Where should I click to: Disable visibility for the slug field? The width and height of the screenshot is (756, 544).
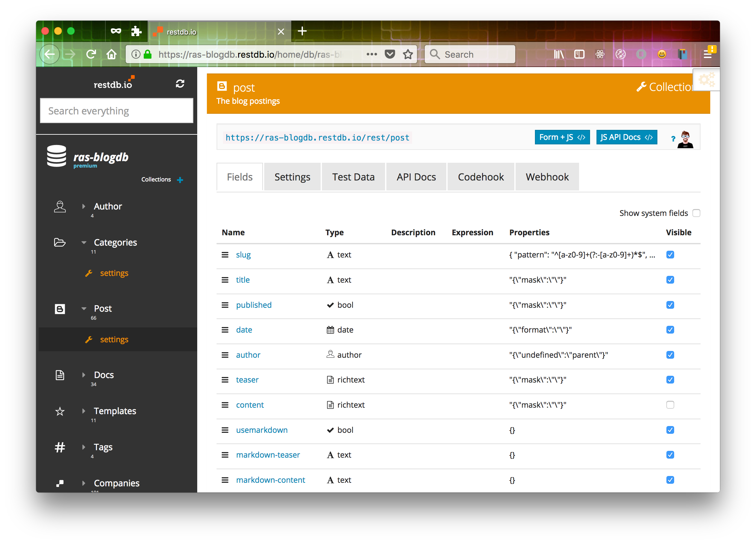pos(670,255)
